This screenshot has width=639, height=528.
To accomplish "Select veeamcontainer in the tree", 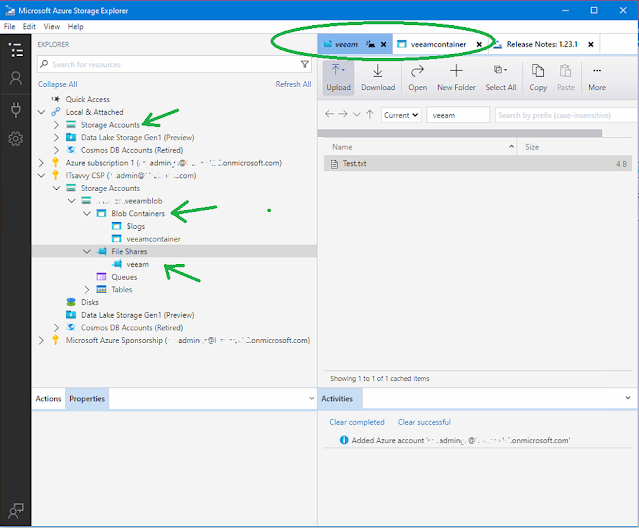I will pyautogui.click(x=153, y=239).
